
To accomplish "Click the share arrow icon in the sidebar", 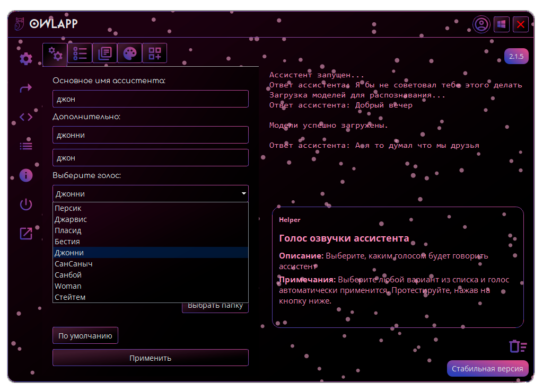I will (25, 88).
